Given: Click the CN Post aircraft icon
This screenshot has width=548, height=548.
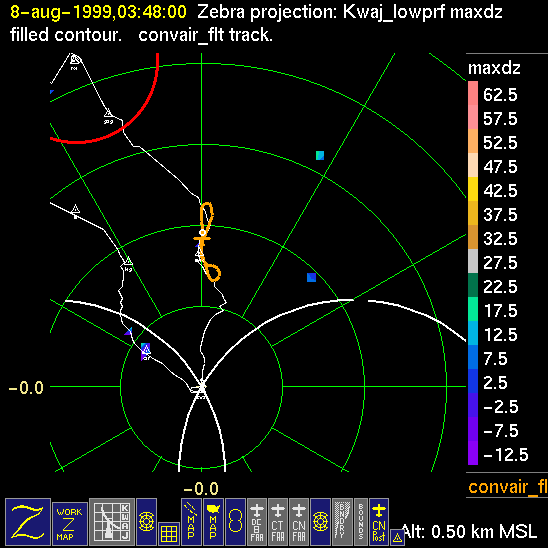Looking at the screenshot, I should (x=379, y=522).
